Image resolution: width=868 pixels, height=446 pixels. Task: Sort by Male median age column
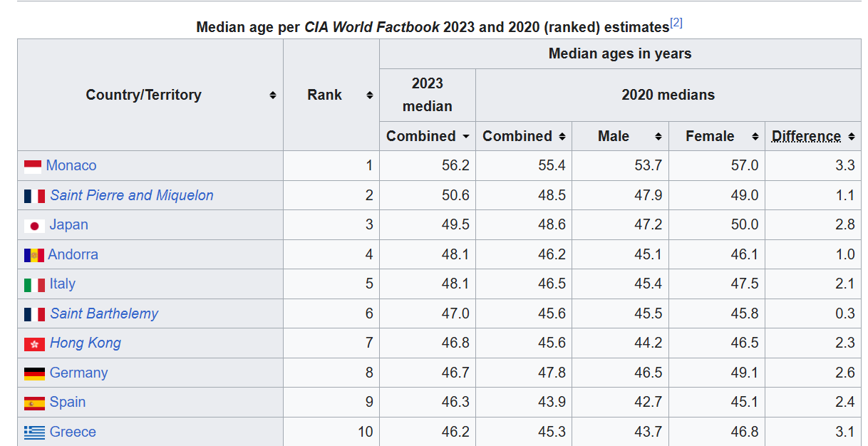click(x=658, y=136)
